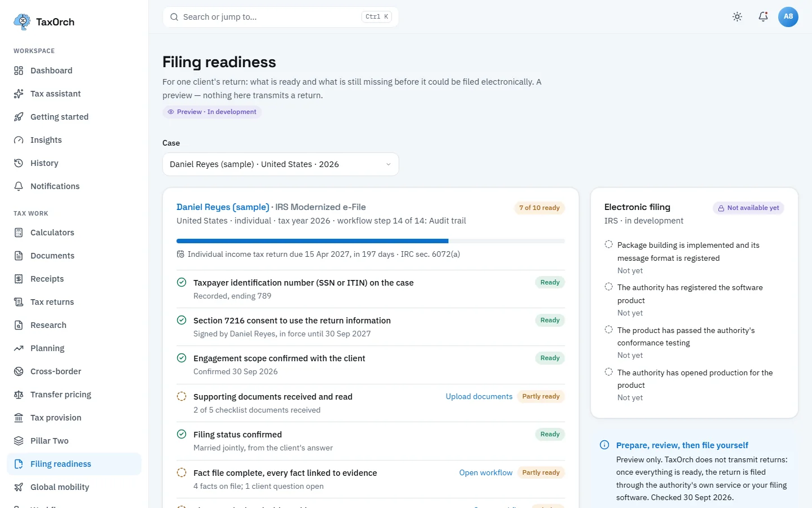Click the Not available yet badge
812x508 pixels.
click(x=748, y=208)
